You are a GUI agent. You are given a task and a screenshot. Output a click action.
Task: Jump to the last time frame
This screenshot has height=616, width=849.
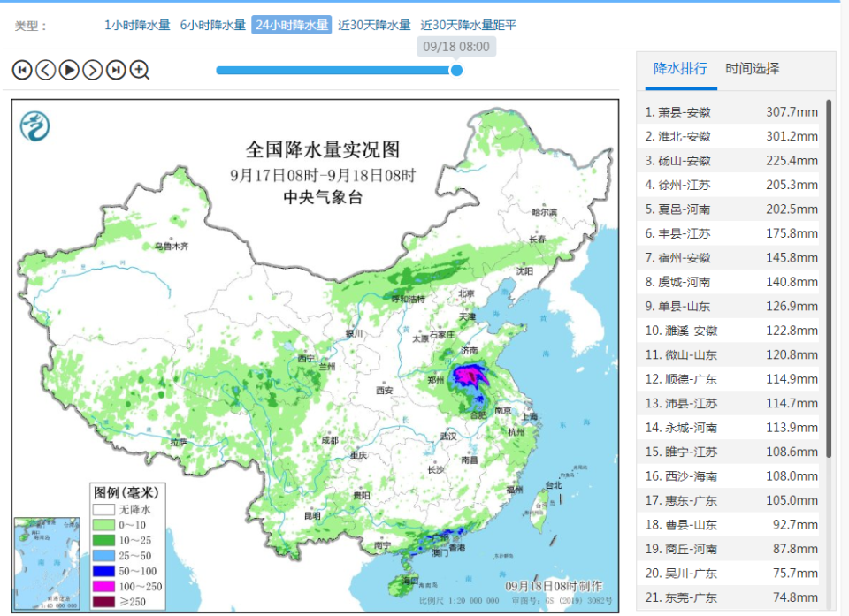tap(114, 69)
